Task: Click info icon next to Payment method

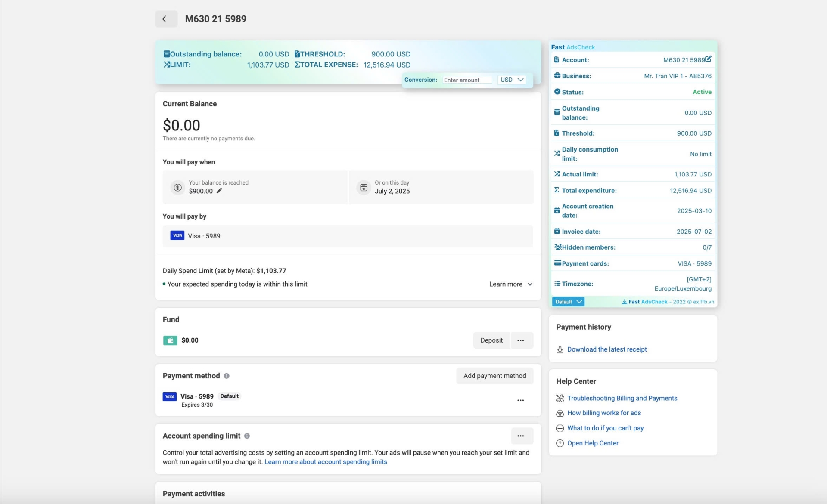Action: click(x=227, y=376)
